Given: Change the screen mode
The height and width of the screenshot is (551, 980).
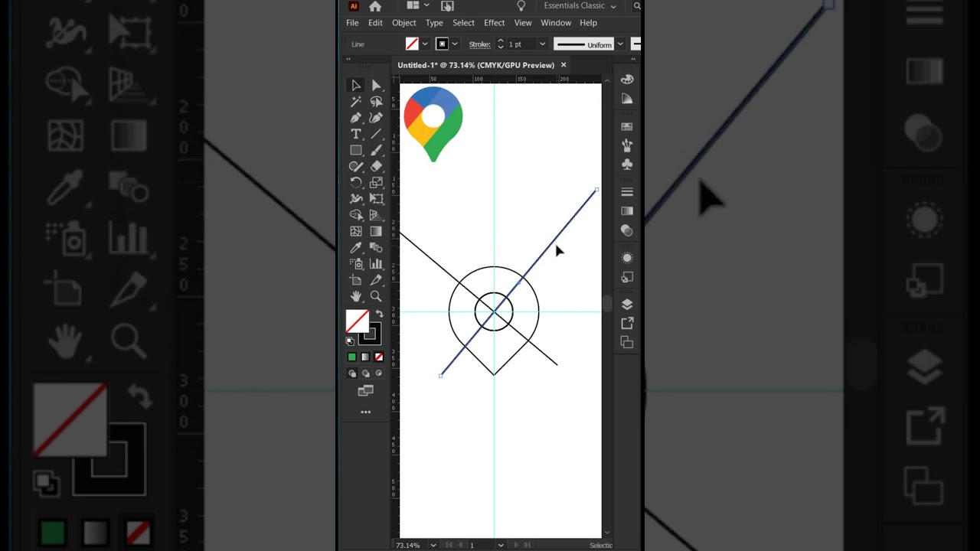Looking at the screenshot, I should [365, 391].
